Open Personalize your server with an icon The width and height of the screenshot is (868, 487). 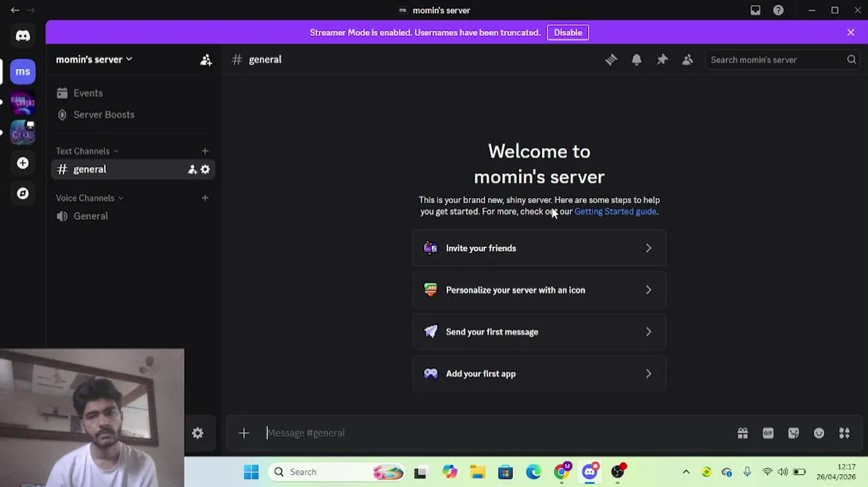[x=539, y=290]
